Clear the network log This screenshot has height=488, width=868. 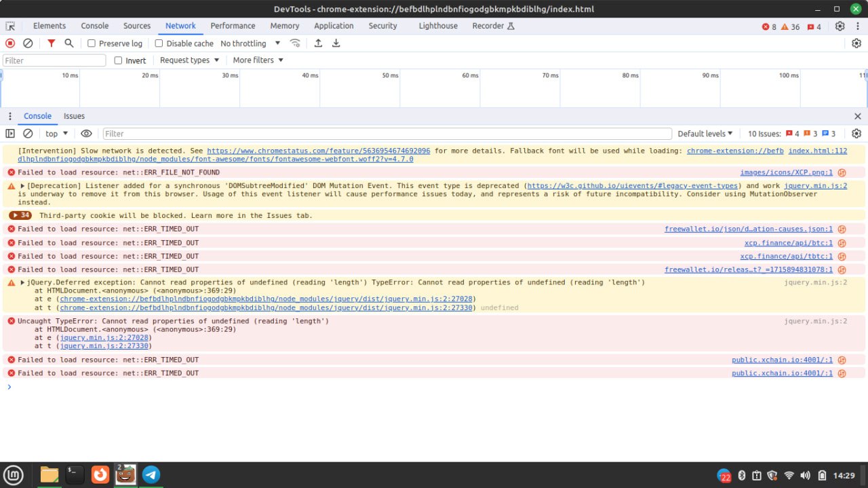click(x=28, y=43)
